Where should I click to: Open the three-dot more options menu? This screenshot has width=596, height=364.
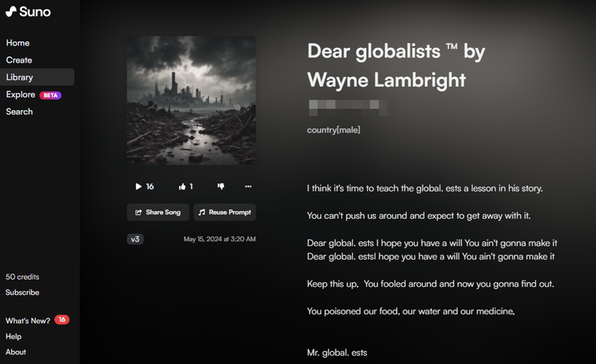point(248,186)
